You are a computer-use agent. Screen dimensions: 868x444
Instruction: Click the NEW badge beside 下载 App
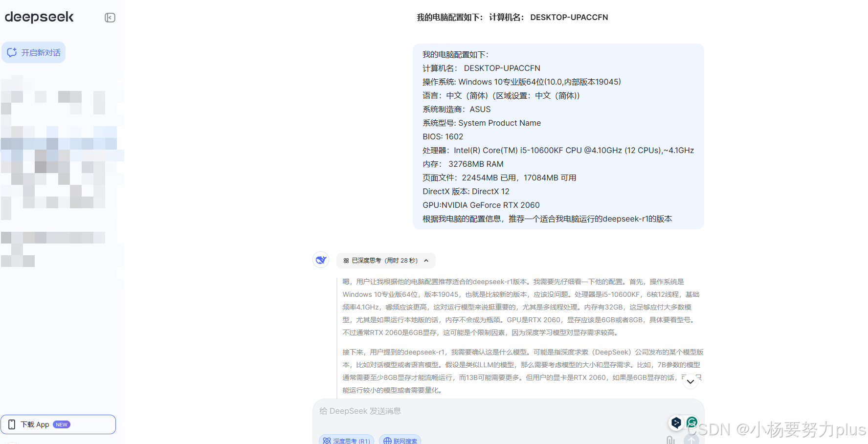click(62, 424)
